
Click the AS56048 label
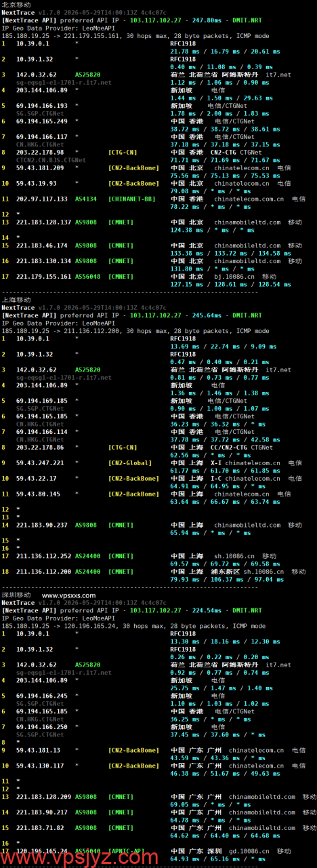[88, 277]
